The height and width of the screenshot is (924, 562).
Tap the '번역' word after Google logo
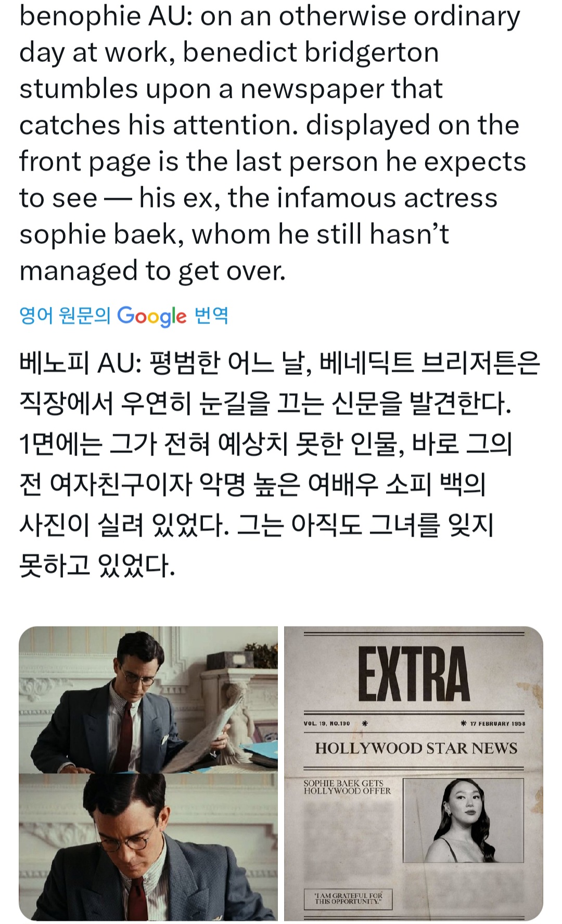click(x=211, y=315)
